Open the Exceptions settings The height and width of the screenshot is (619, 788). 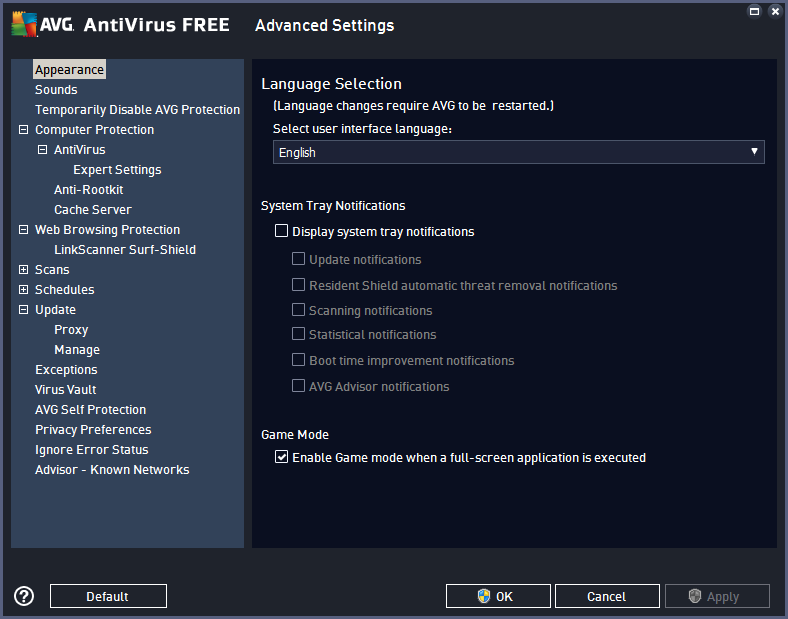(x=66, y=370)
